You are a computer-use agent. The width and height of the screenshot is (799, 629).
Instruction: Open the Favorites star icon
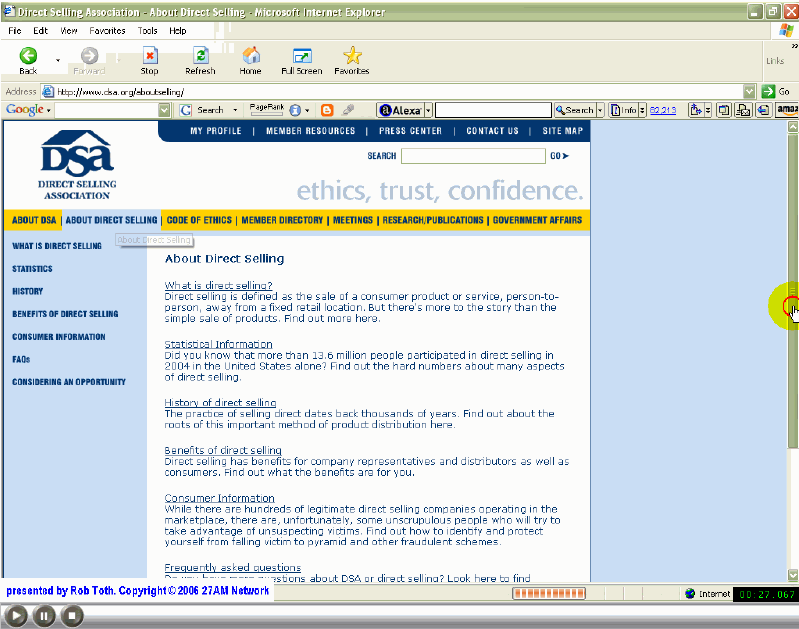[x=351, y=59]
